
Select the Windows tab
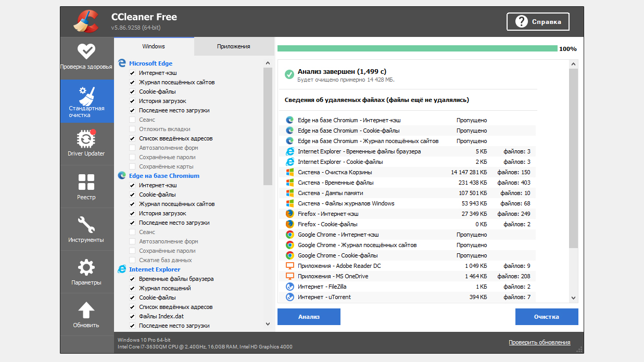(x=154, y=46)
